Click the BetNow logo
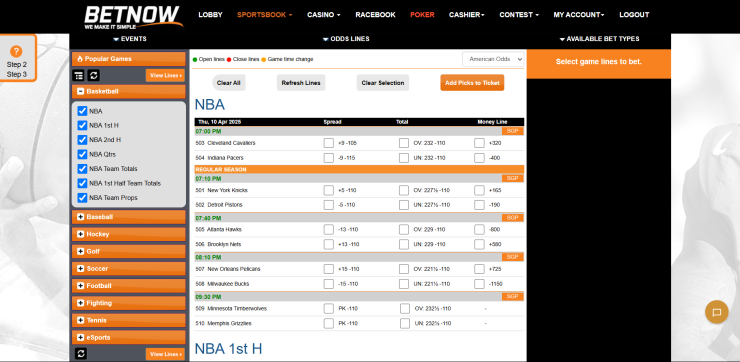Screen dimensions: 740x362 click(x=133, y=17)
